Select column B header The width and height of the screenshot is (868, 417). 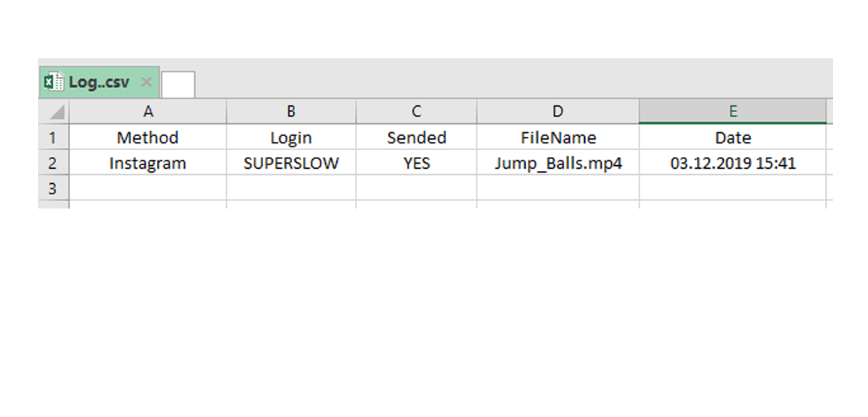[x=291, y=111]
